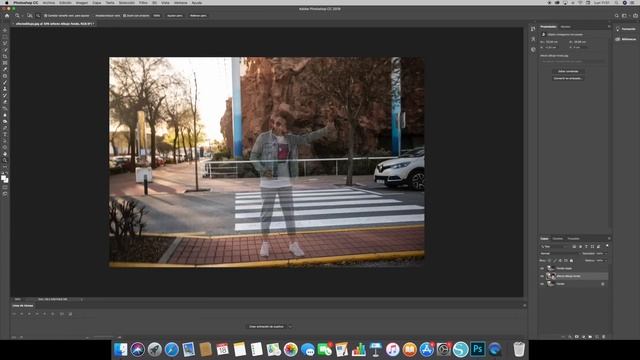
Task: Click the Home icon in options bar
Action: (7, 16)
